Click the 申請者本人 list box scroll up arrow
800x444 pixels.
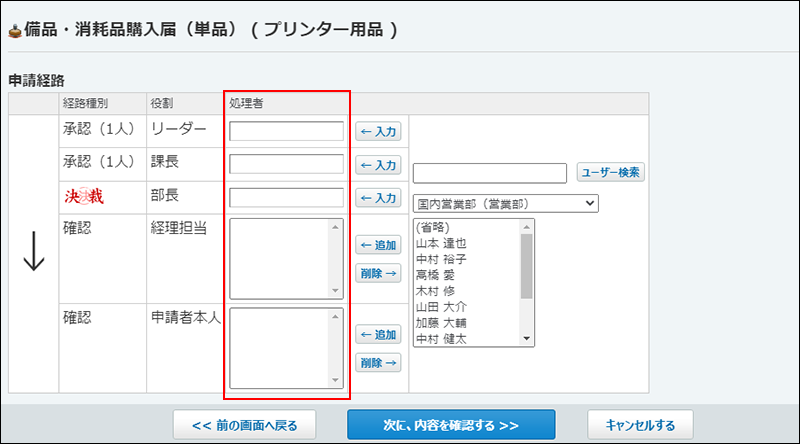coord(335,316)
